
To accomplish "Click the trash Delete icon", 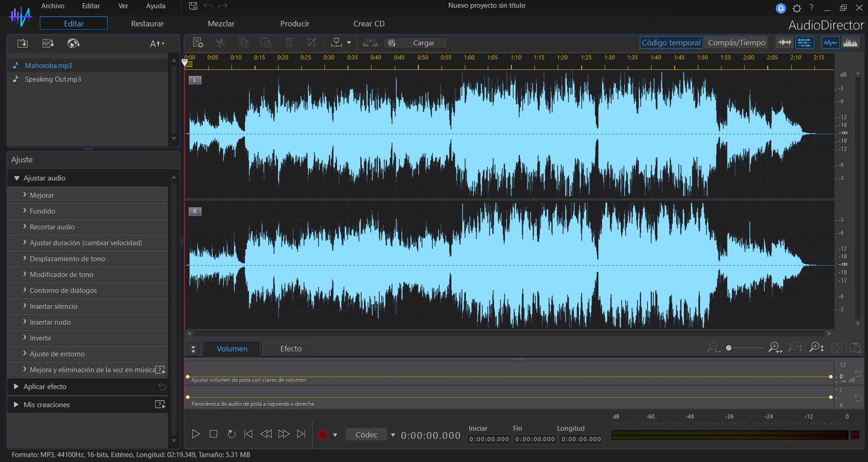I will (x=289, y=43).
